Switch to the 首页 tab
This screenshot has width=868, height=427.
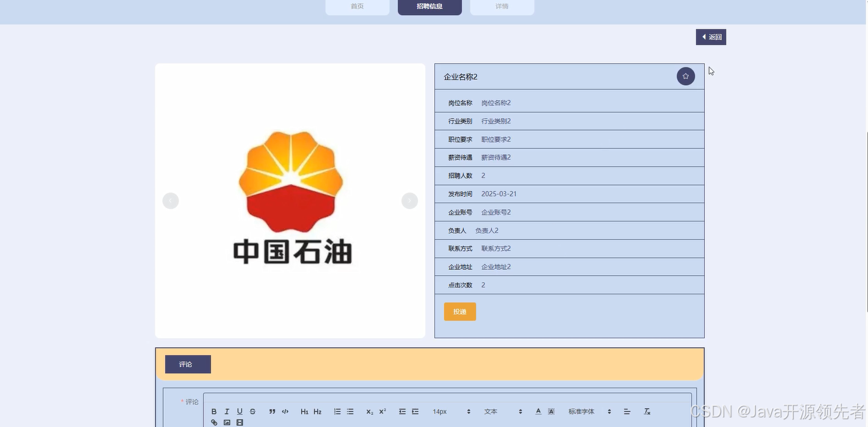[x=357, y=7]
